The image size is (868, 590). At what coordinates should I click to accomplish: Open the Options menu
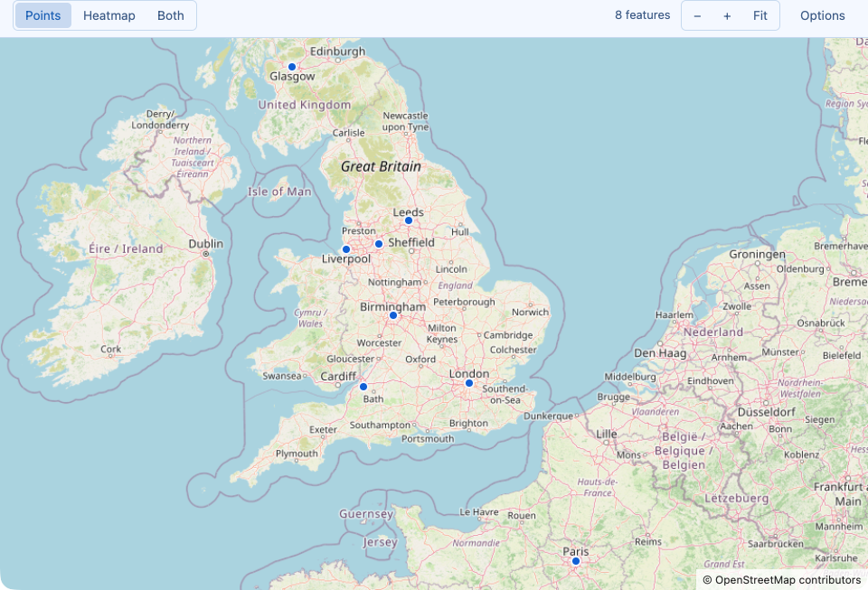(x=822, y=15)
